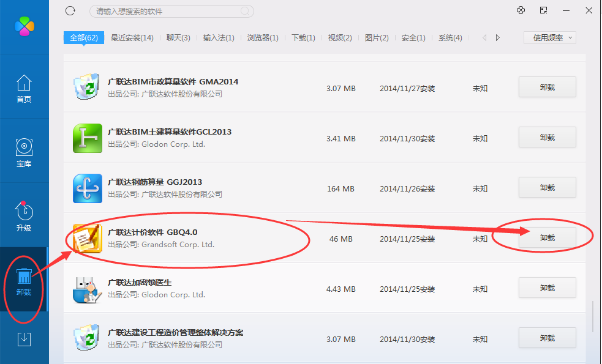Switch to 图片(2) tab
Image resolution: width=602 pixels, height=364 pixels.
(x=377, y=37)
